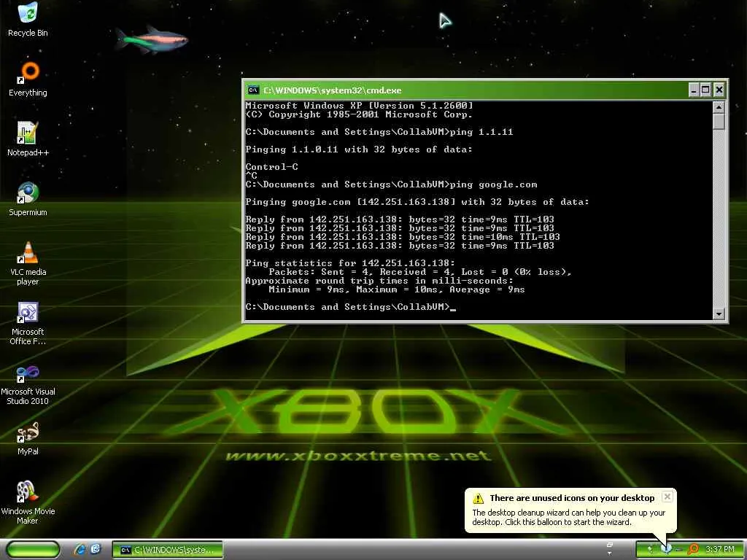Click the Everything magnifier tray icon
Image resolution: width=747 pixels, height=560 pixels.
tap(694, 550)
